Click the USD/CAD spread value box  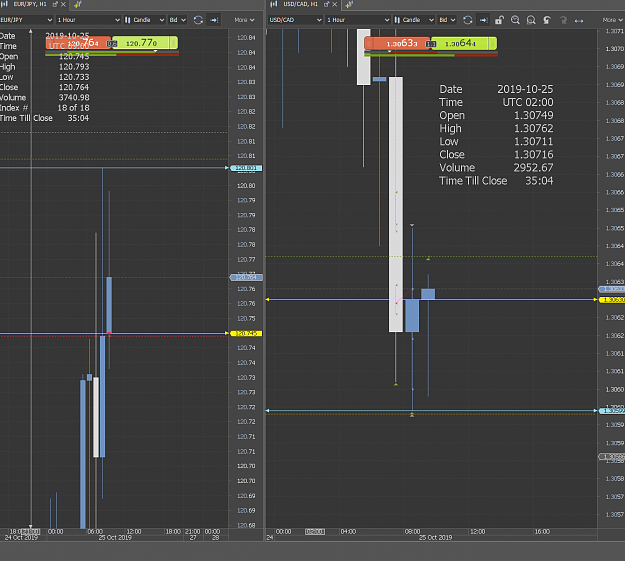pyautogui.click(x=431, y=44)
